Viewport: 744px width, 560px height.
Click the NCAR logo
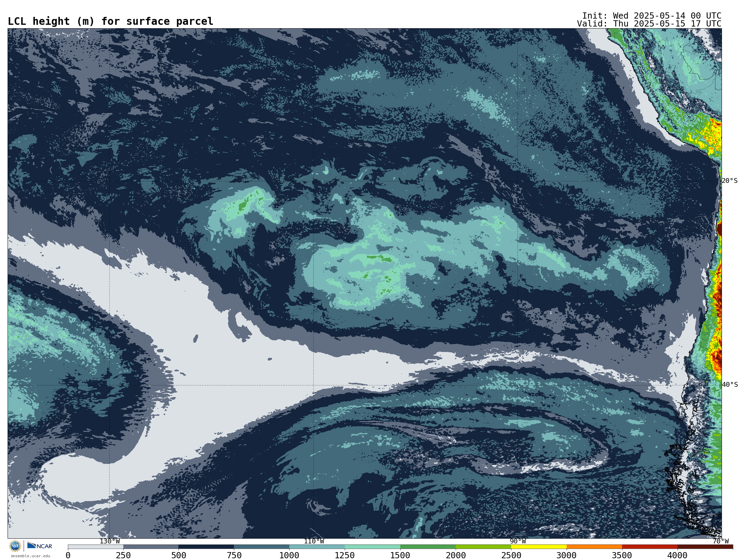click(x=40, y=546)
